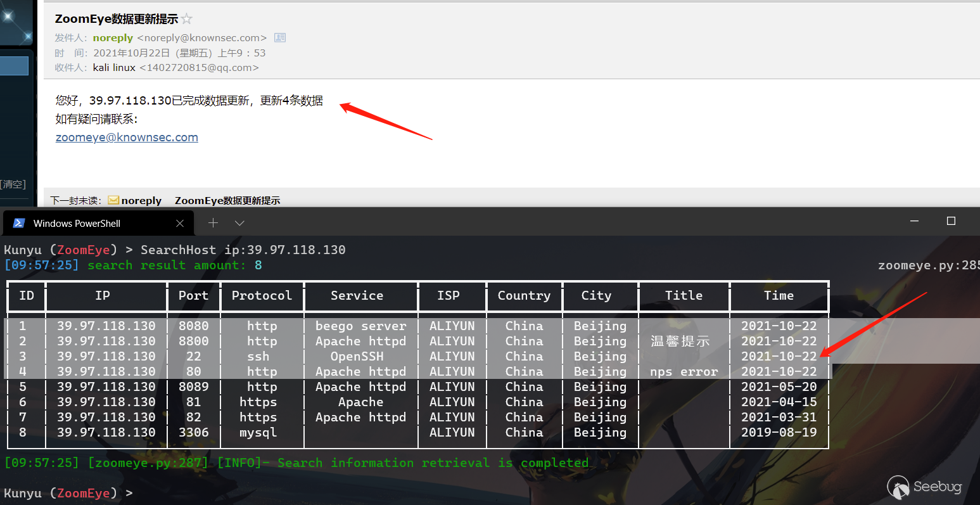Maximize the terminal window
The height and width of the screenshot is (505, 980).
pyautogui.click(x=951, y=221)
